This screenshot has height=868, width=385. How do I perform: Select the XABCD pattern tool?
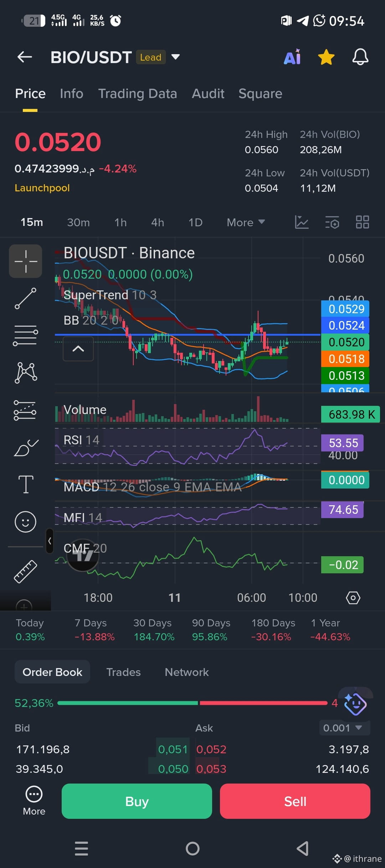coord(26,373)
